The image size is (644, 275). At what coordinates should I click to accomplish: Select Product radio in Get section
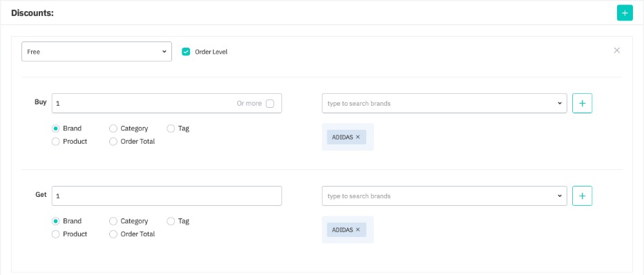click(56, 234)
